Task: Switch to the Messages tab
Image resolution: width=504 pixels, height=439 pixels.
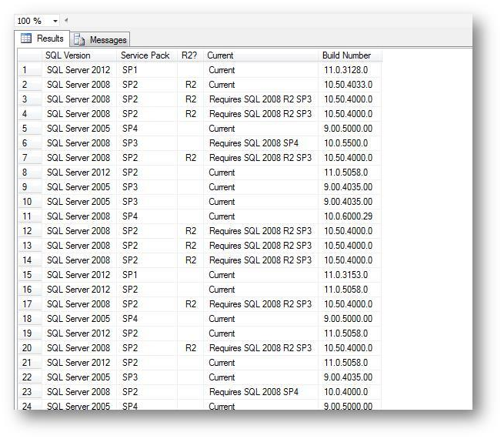Action: (x=100, y=40)
